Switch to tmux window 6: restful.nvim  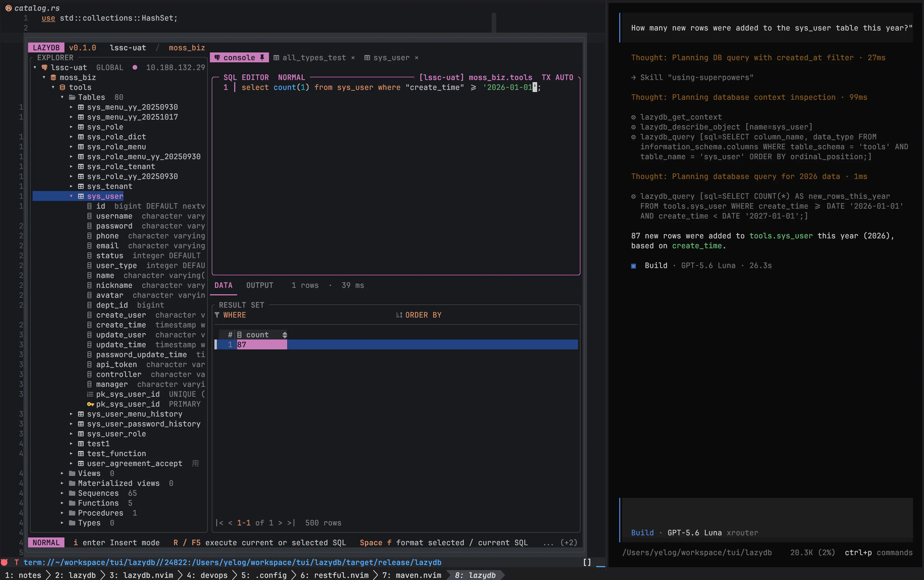coord(334,575)
